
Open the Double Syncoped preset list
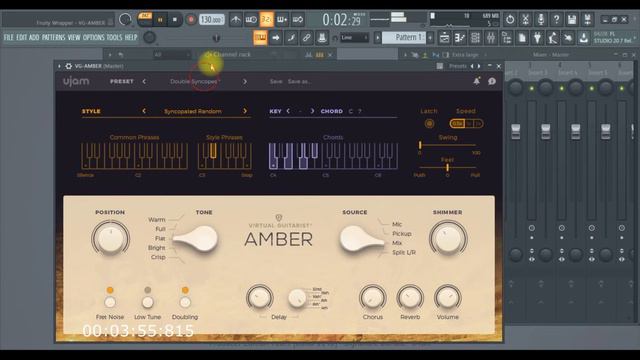point(195,81)
